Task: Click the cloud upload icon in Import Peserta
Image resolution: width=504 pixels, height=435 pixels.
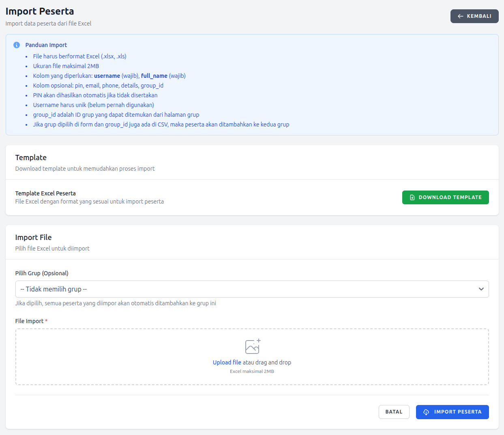Action: [x=426, y=412]
